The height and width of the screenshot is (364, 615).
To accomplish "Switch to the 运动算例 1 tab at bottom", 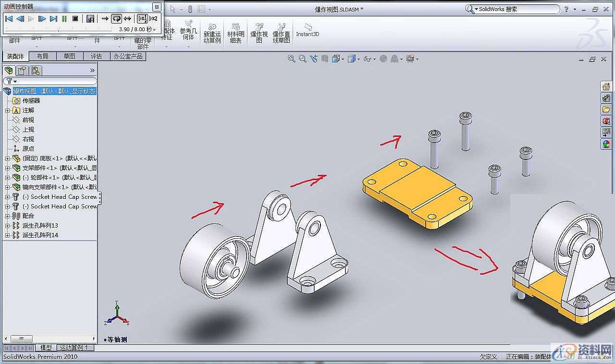I will (74, 347).
